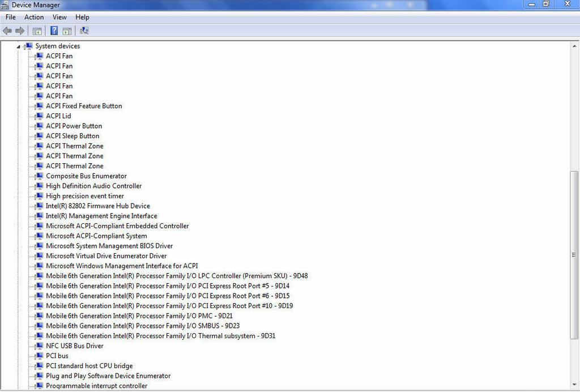
Task: Click icon beside ACPI Lid
Action: 39,116
